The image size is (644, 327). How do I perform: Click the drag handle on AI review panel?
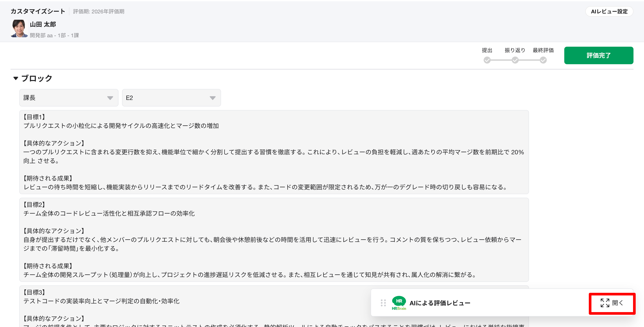383,303
